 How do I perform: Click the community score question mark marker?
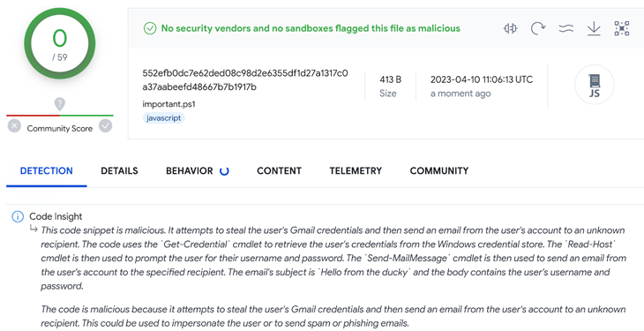click(x=60, y=104)
